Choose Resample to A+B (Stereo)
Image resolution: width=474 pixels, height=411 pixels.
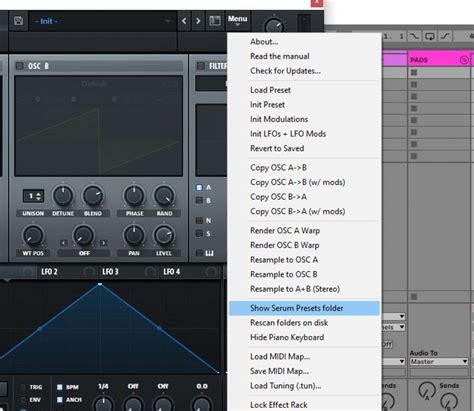pyautogui.click(x=304, y=289)
